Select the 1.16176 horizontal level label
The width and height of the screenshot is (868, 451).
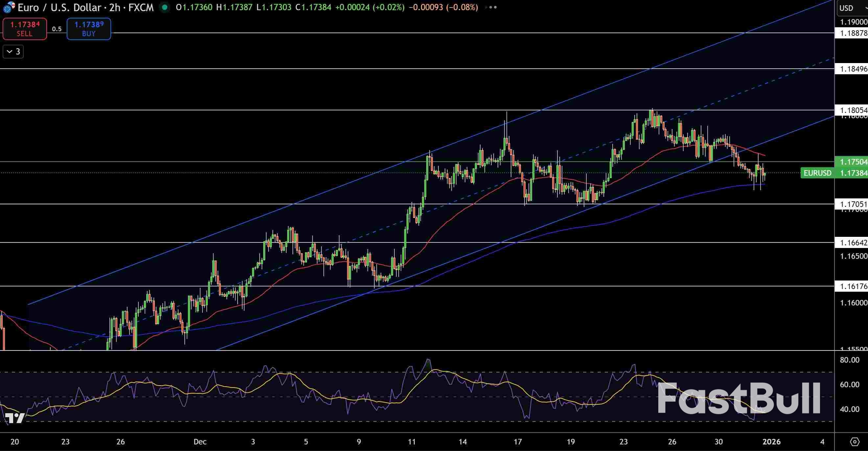coord(853,286)
